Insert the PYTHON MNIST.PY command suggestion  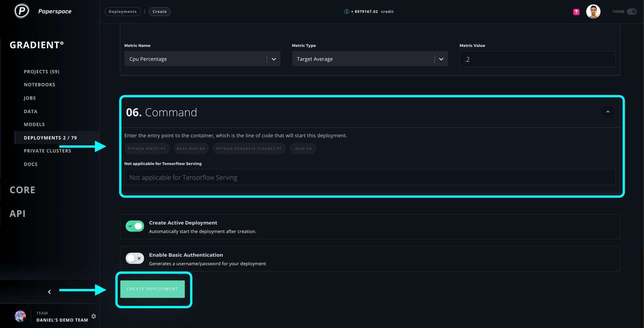[147, 149]
